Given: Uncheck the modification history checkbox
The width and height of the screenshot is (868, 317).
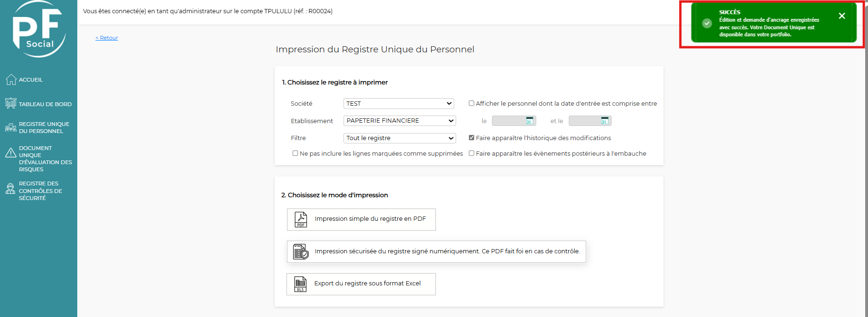Looking at the screenshot, I should click(x=471, y=138).
